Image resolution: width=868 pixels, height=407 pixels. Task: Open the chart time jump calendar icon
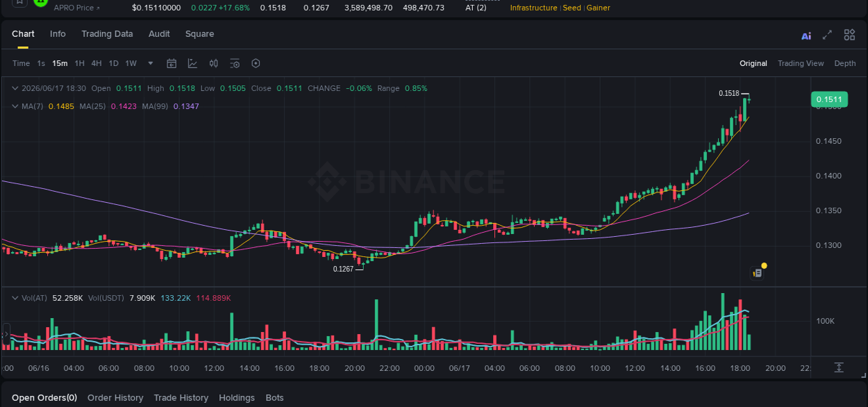(172, 63)
